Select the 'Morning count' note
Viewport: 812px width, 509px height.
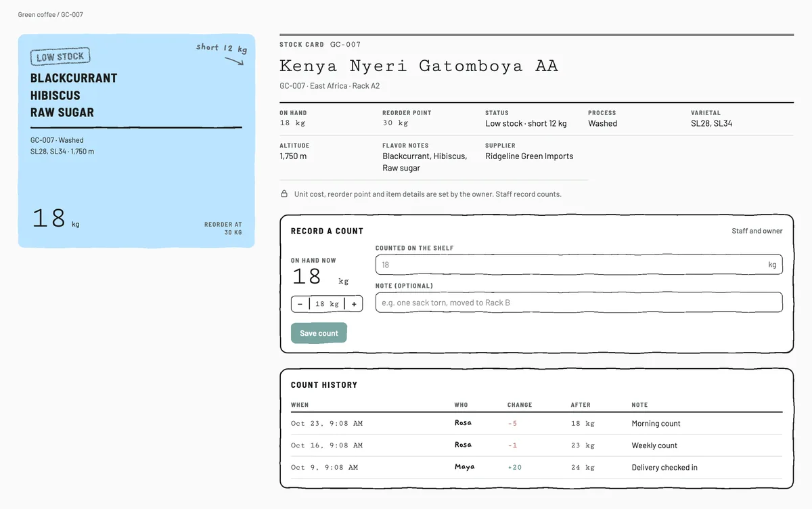656,424
